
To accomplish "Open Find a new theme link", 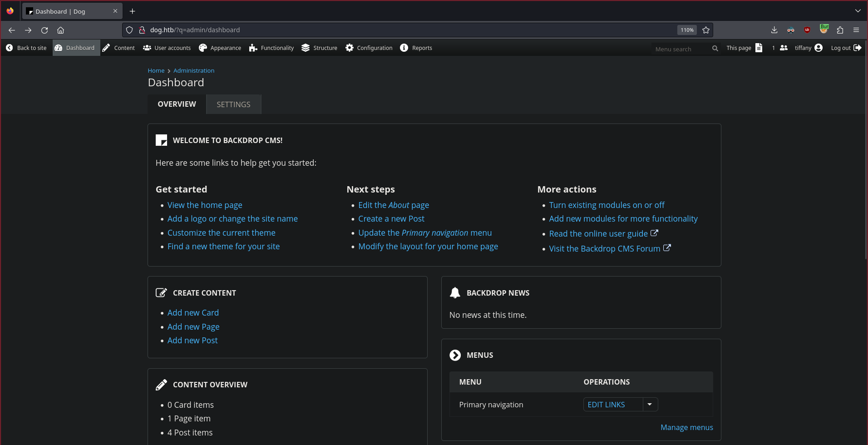I will coord(223,247).
